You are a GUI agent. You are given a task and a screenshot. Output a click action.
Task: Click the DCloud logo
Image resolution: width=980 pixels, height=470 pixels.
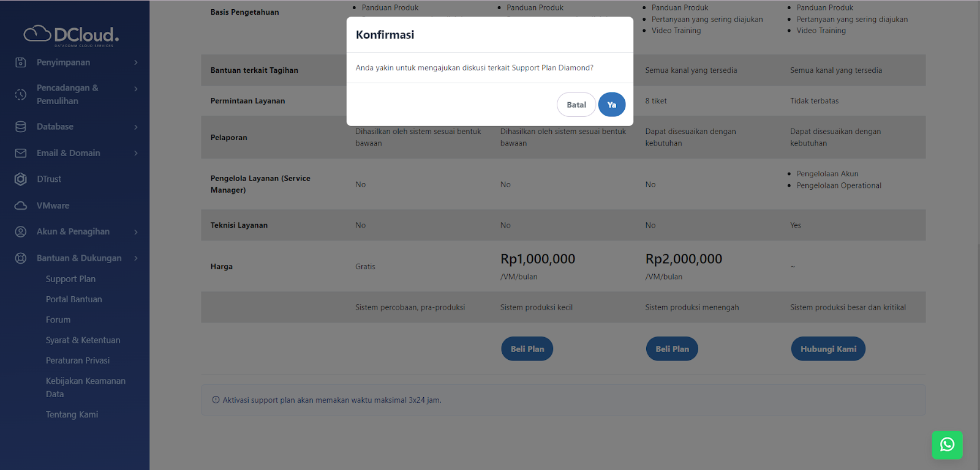pyautogui.click(x=69, y=34)
